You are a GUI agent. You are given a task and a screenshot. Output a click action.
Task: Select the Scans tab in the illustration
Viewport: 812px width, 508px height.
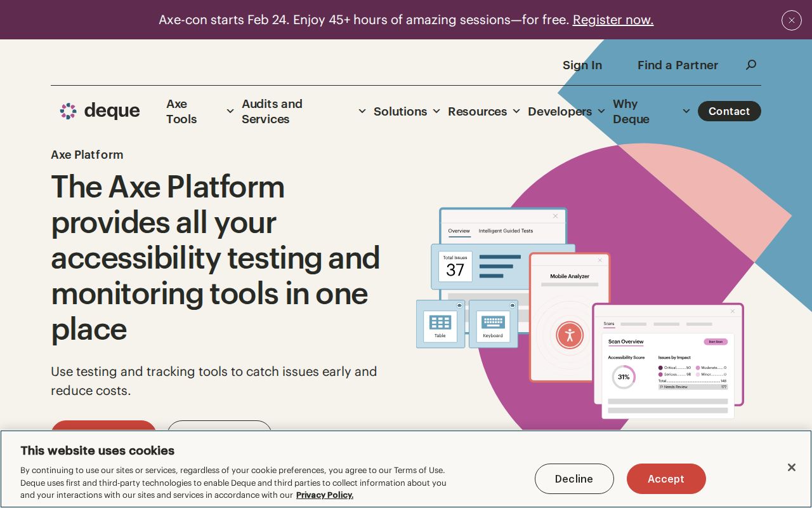(609, 324)
